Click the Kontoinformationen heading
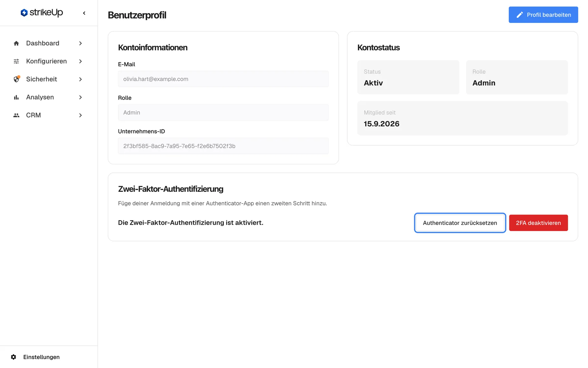The width and height of the screenshot is (588, 368). [x=153, y=47]
